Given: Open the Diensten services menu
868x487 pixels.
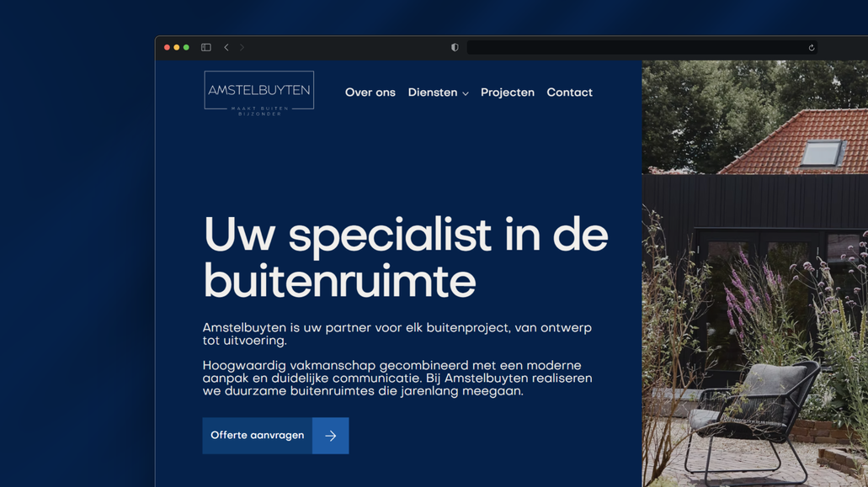Looking at the screenshot, I should click(x=433, y=93).
